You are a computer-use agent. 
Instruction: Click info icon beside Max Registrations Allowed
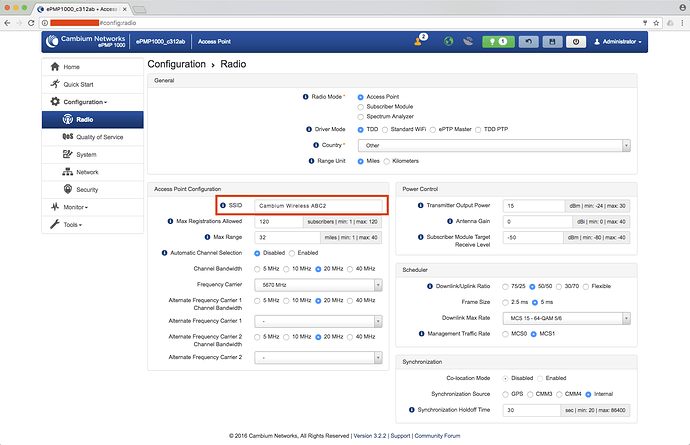point(170,221)
